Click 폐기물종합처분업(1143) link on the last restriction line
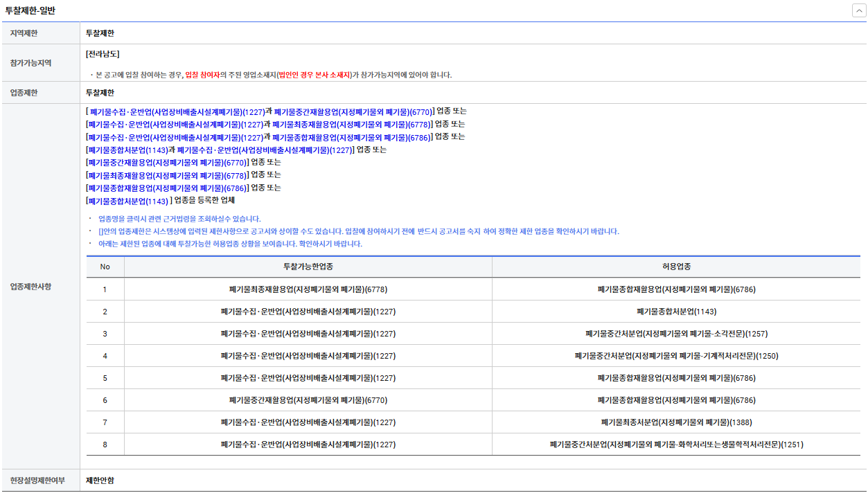868x493 pixels. (x=127, y=201)
